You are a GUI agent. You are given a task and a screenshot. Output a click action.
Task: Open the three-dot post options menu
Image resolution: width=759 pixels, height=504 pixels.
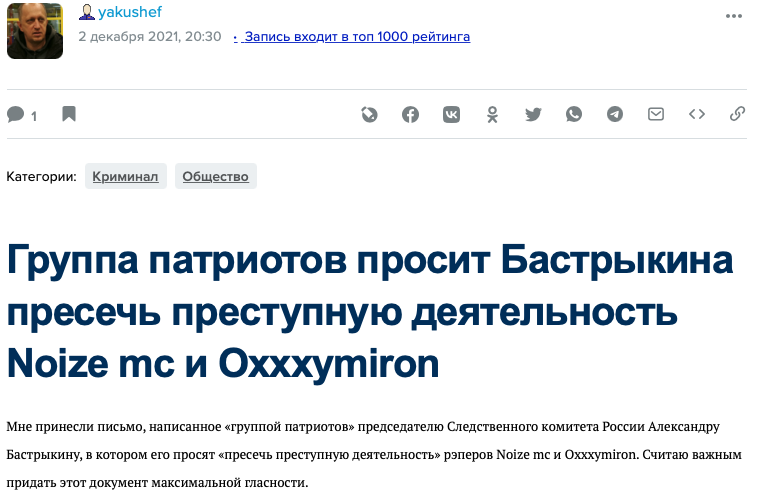(x=735, y=15)
